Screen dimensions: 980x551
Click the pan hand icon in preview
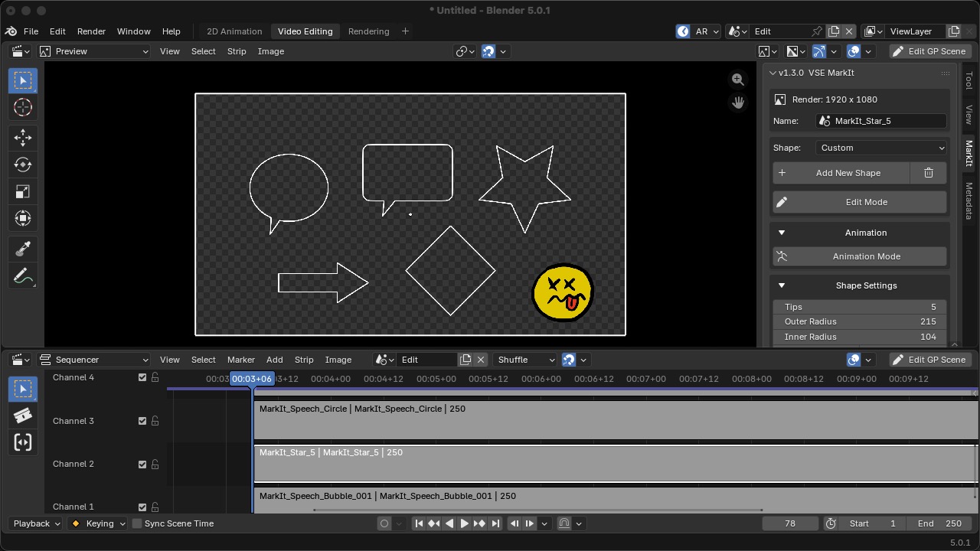coord(738,102)
